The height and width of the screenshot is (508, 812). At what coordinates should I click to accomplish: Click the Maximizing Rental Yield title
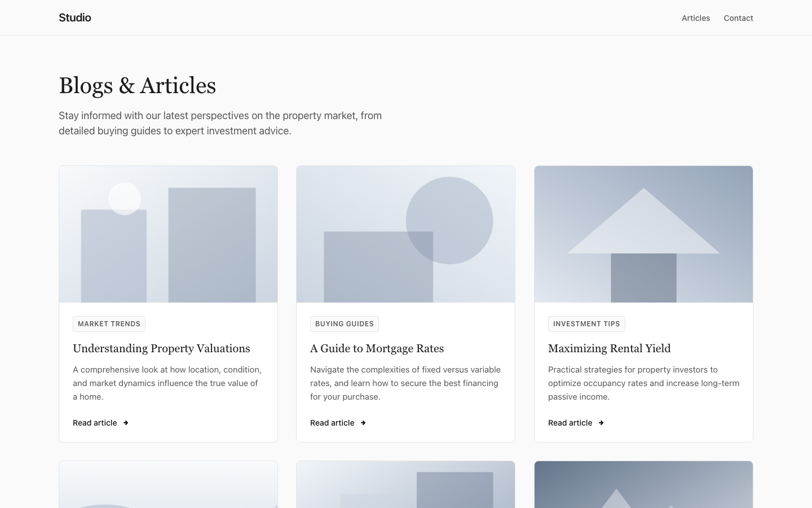pyautogui.click(x=610, y=348)
